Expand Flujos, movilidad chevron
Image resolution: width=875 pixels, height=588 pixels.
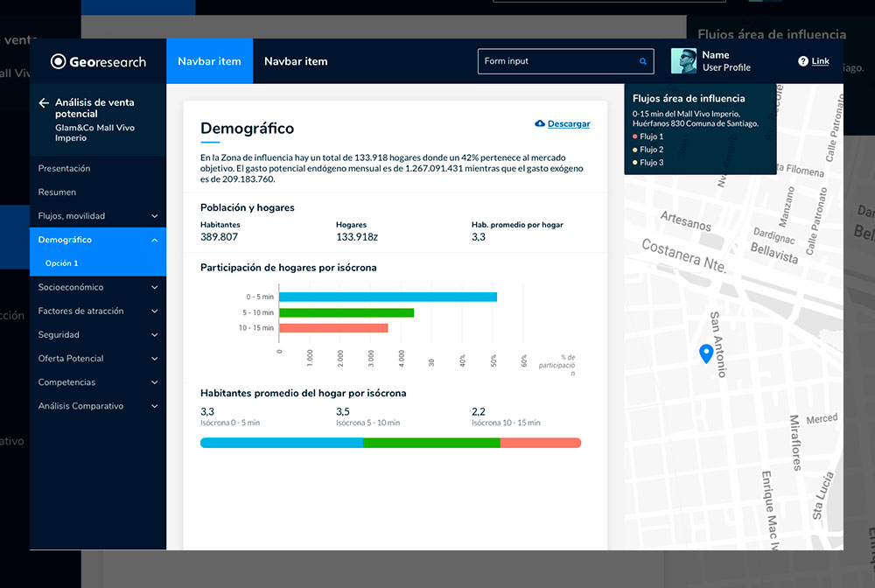155,216
